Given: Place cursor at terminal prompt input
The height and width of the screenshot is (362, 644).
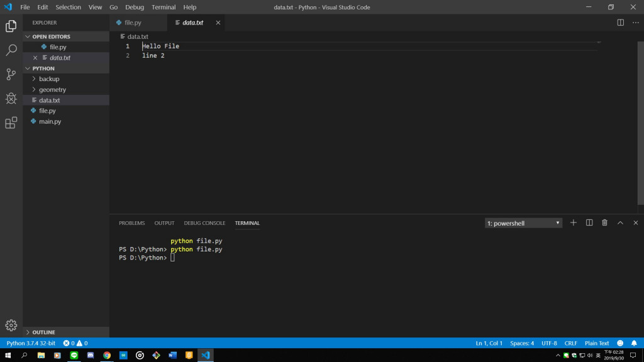Looking at the screenshot, I should [172, 258].
